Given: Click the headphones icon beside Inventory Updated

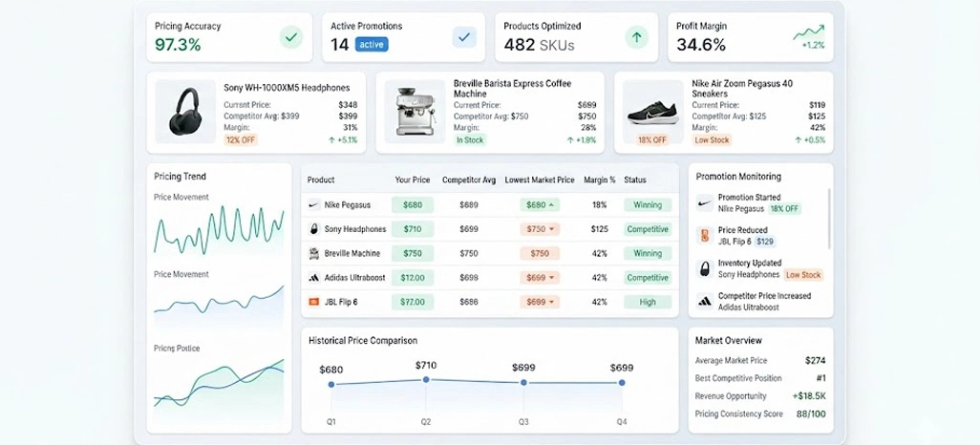Looking at the screenshot, I should (x=705, y=268).
